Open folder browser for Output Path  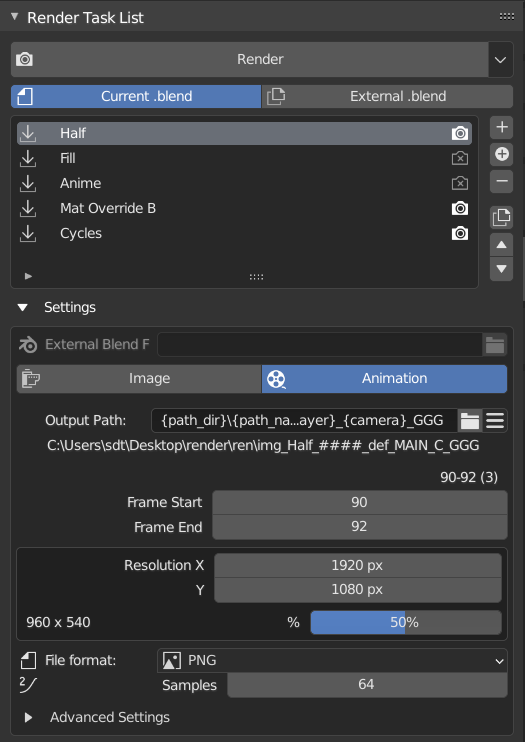[470, 420]
